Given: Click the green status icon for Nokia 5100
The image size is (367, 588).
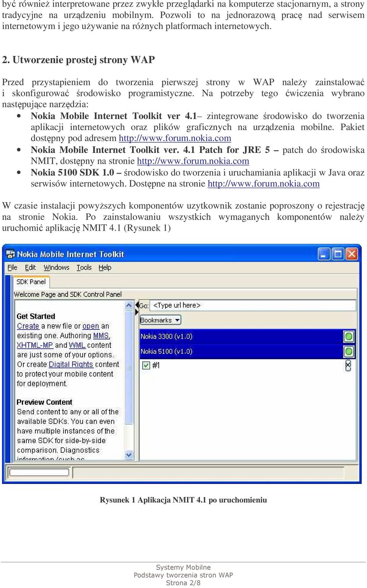Looking at the screenshot, I should point(349,351).
